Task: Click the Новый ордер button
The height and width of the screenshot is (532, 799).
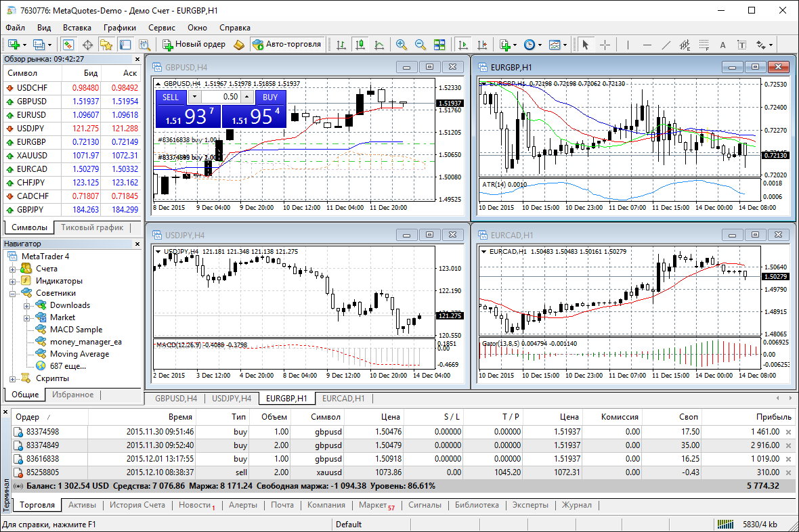Action: click(194, 45)
